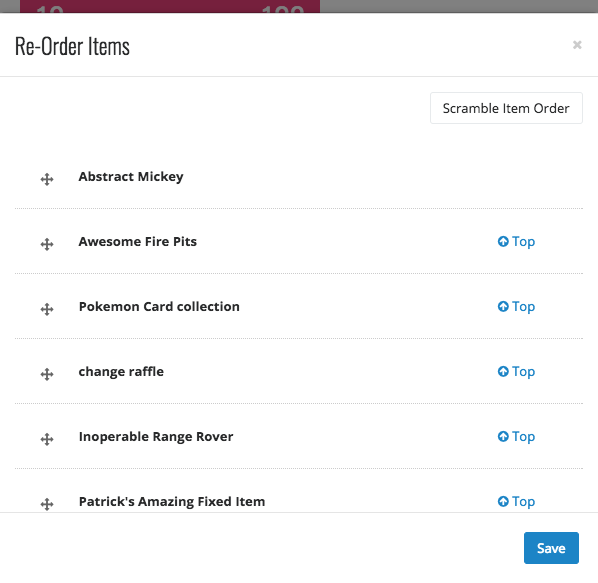Screen dimensions: 598x583
Task: Move Awesome Fire Pits to Top
Action: (x=516, y=242)
